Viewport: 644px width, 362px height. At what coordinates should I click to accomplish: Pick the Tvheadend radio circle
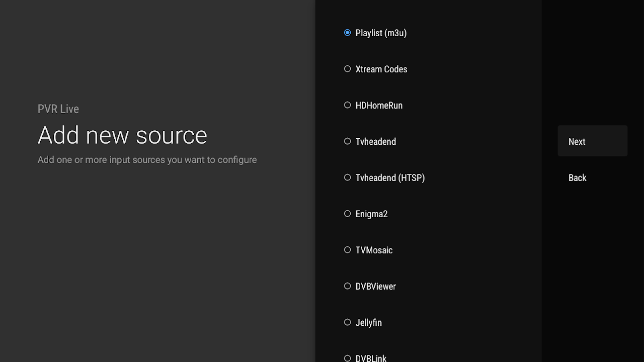coord(347,141)
